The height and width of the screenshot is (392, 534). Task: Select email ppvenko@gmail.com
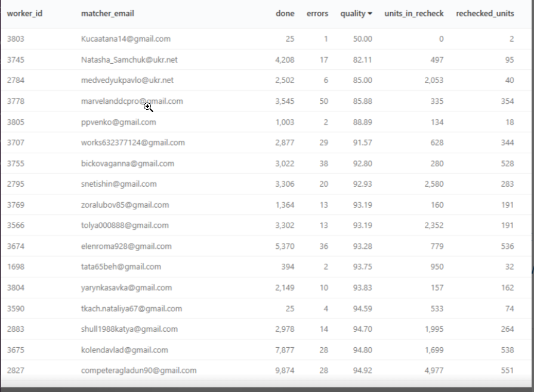click(119, 122)
